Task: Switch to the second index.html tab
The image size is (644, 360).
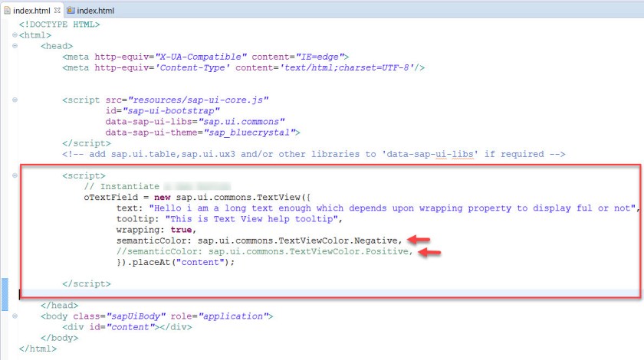Action: coord(95,11)
